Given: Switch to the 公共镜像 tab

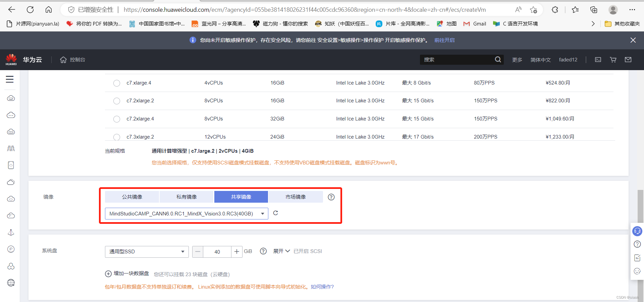Looking at the screenshot, I should coord(132,197).
